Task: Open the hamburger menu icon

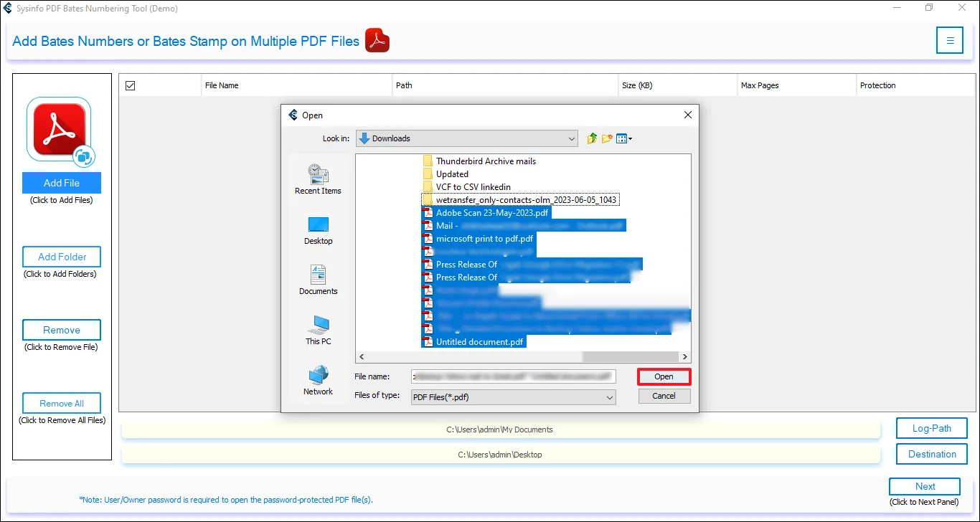Action: pos(950,40)
